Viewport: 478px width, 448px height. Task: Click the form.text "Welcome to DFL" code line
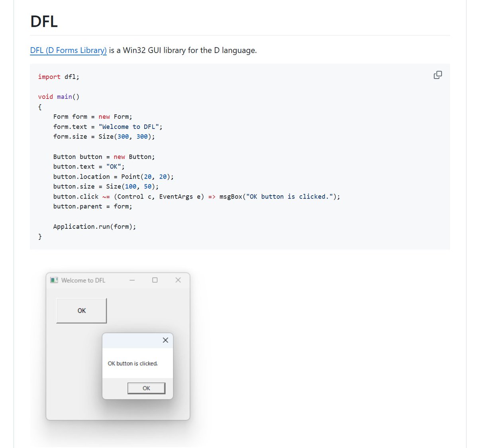coord(108,126)
